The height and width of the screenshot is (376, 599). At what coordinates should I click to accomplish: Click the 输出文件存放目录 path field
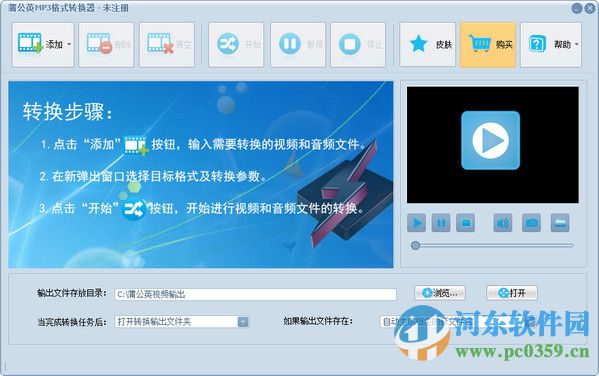click(255, 294)
